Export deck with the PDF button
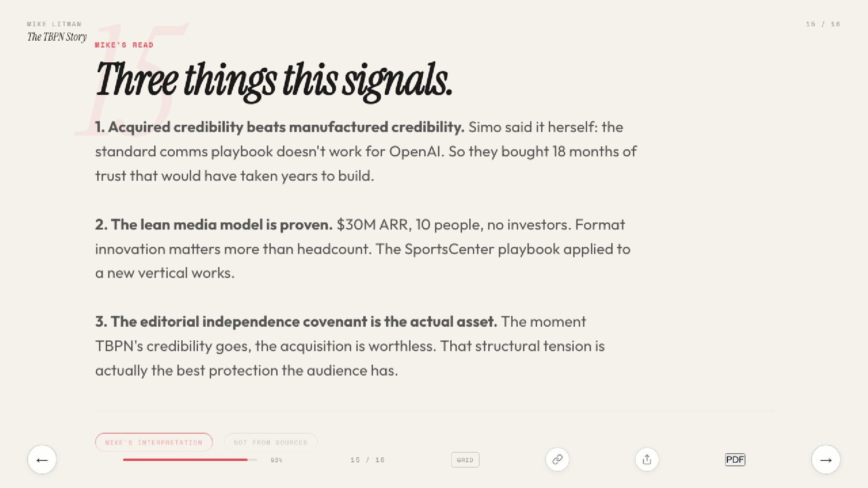 (x=735, y=460)
